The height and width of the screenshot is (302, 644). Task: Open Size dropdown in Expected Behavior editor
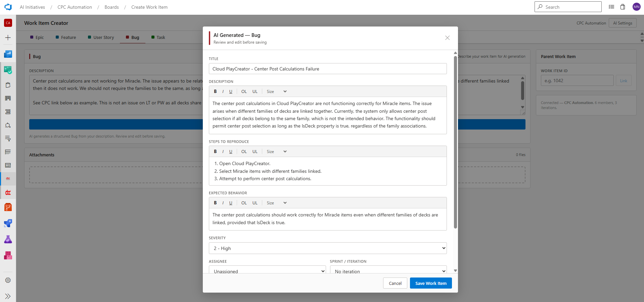click(x=277, y=203)
